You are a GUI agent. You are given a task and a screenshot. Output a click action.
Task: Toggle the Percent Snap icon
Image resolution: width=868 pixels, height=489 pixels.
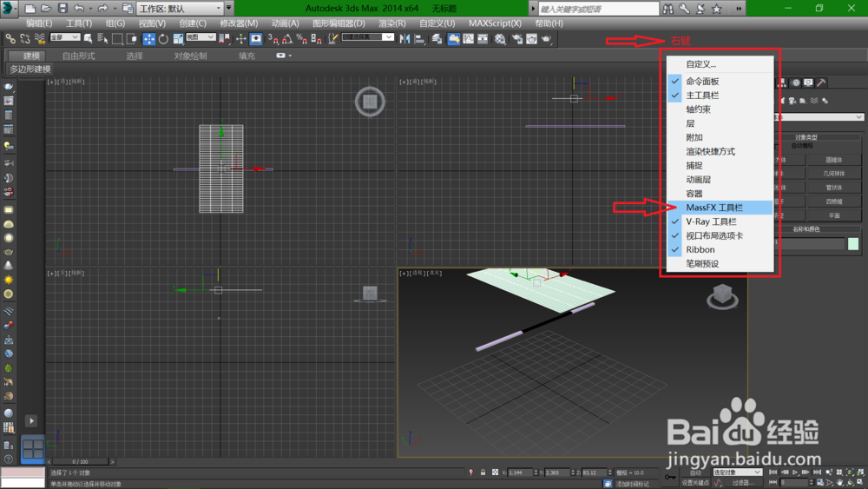click(302, 39)
